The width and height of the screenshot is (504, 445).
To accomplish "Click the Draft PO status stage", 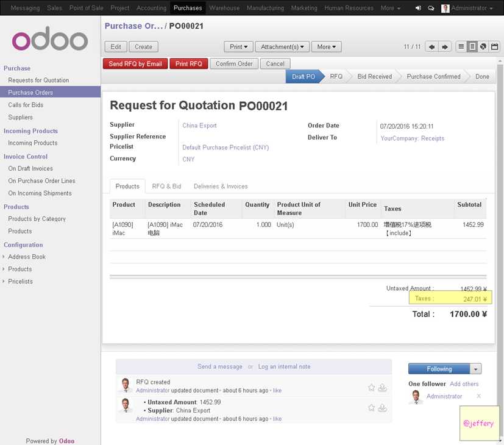I will pos(303,77).
